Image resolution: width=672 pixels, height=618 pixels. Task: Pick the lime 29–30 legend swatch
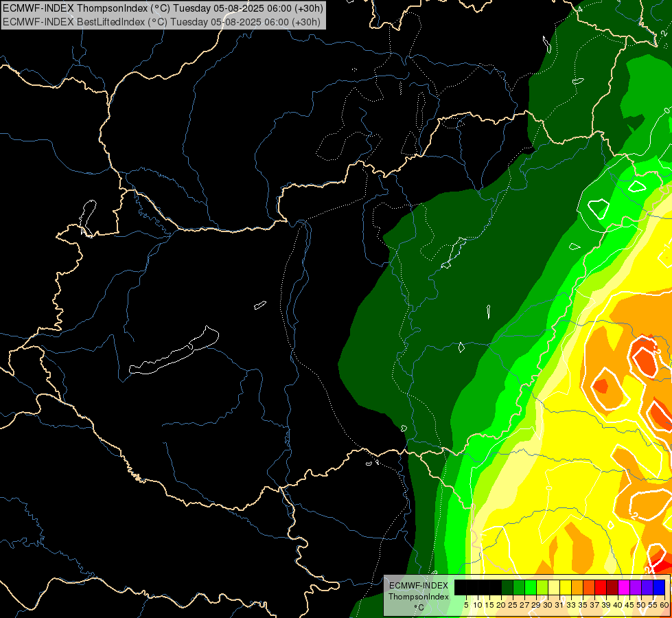click(542, 588)
